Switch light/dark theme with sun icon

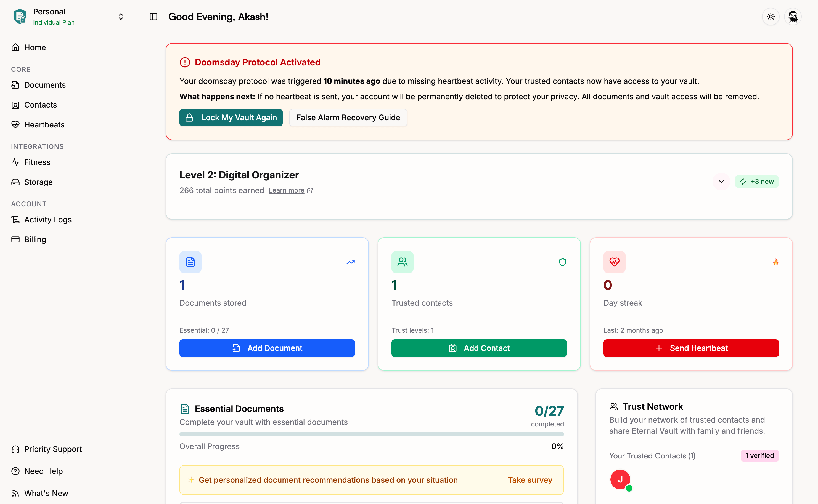click(770, 17)
